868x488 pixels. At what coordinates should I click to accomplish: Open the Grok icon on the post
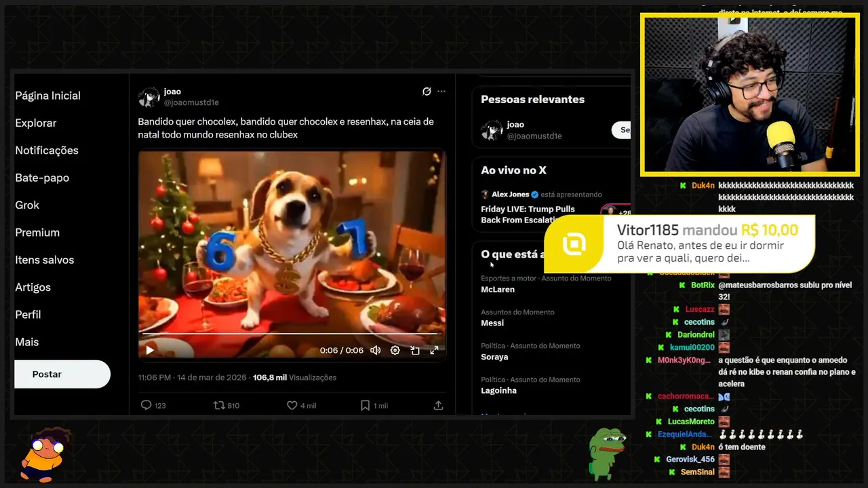click(427, 91)
